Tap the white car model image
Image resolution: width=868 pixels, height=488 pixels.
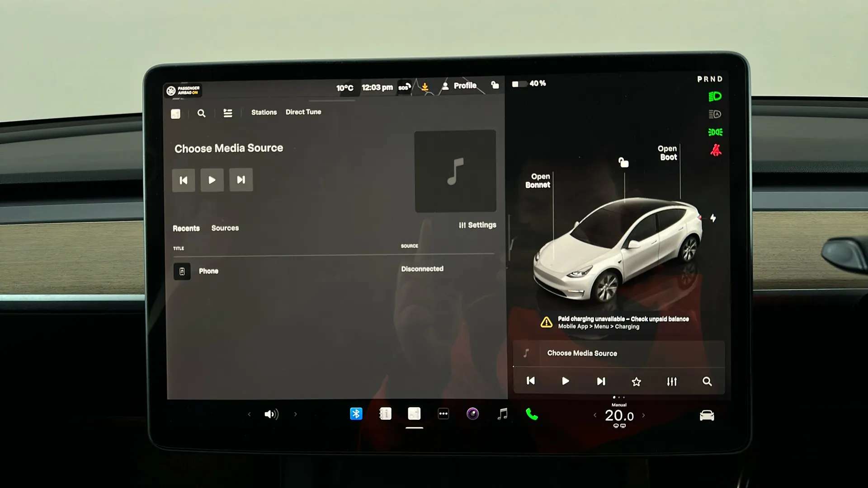pyautogui.click(x=617, y=250)
